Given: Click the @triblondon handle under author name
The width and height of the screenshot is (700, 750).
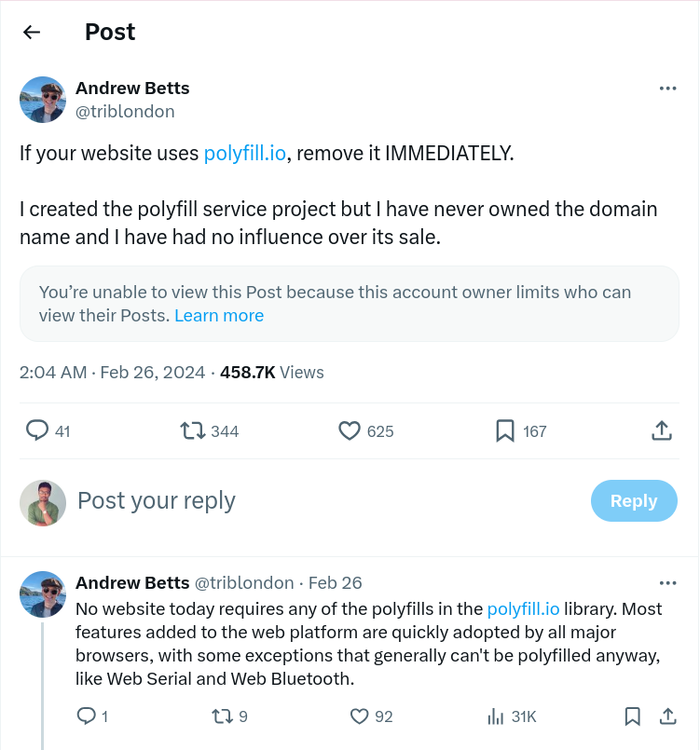Looking at the screenshot, I should pos(125,112).
